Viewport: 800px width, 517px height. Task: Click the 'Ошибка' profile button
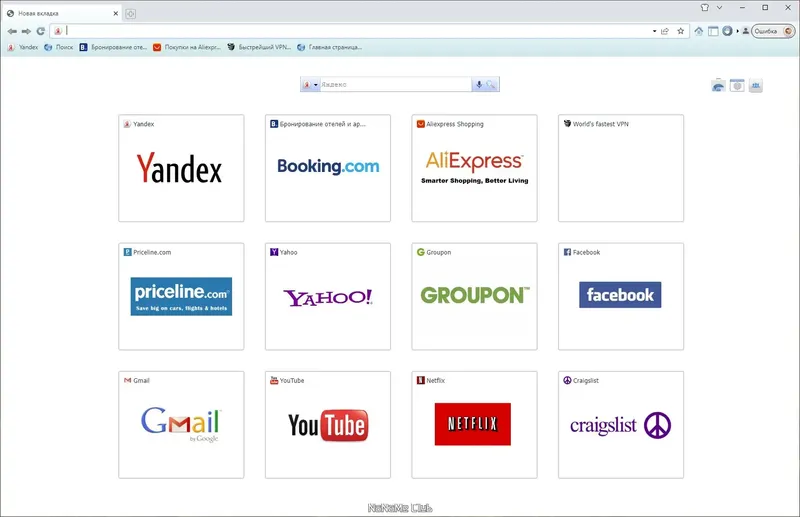(x=773, y=31)
